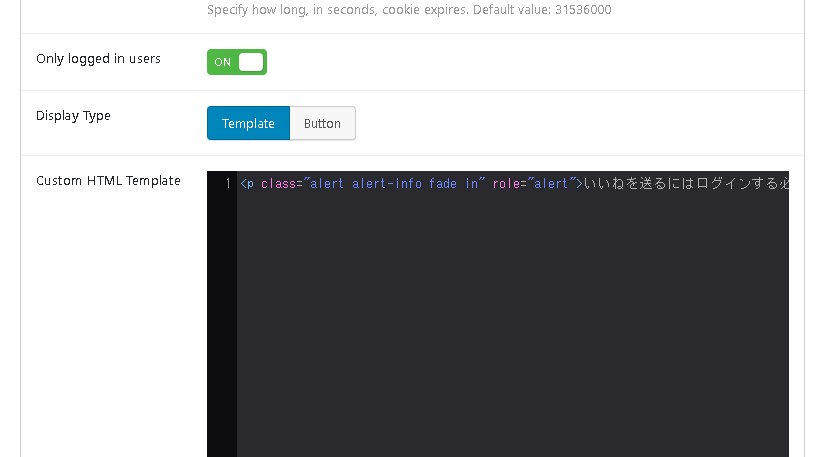
Task: Toggle the Only logged in users switch
Action: pyautogui.click(x=237, y=62)
